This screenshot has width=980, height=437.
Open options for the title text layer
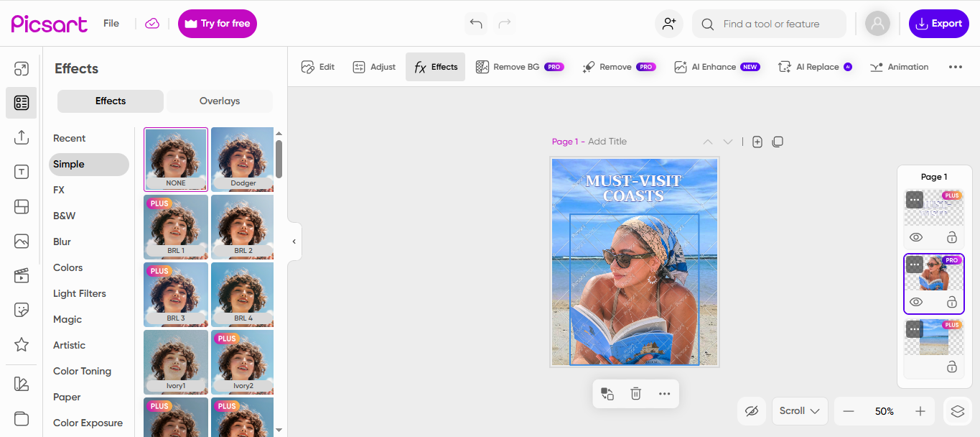click(x=915, y=200)
